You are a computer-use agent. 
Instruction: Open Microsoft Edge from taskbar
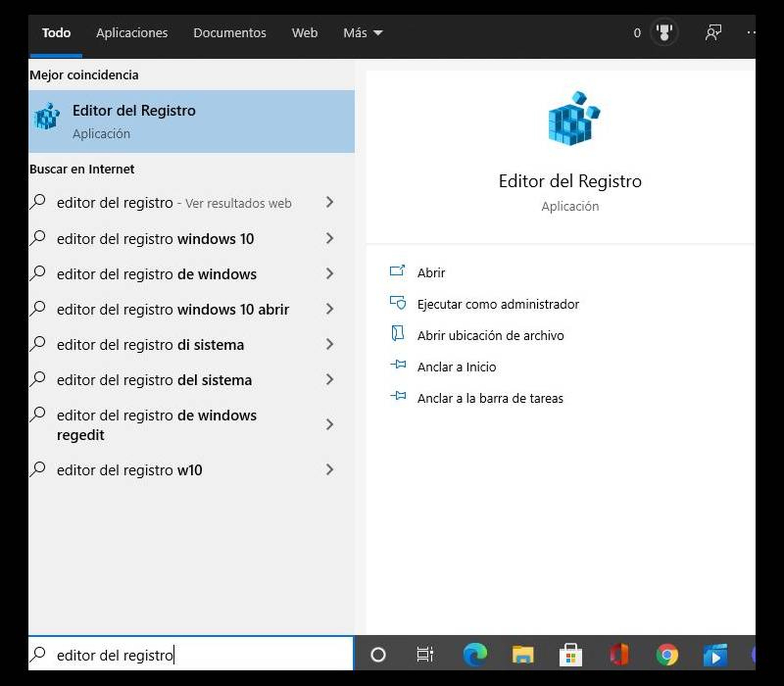pyautogui.click(x=475, y=655)
